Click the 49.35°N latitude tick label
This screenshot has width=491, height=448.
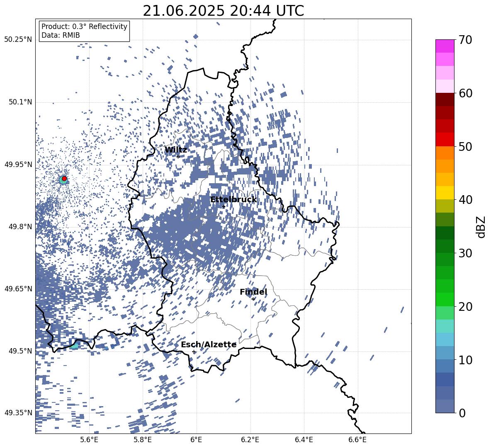point(18,413)
